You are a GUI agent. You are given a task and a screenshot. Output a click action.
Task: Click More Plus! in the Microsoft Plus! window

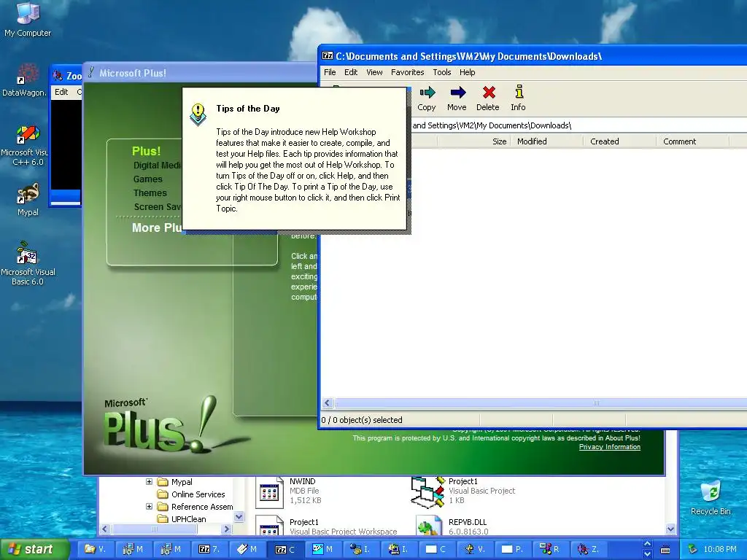[157, 227]
